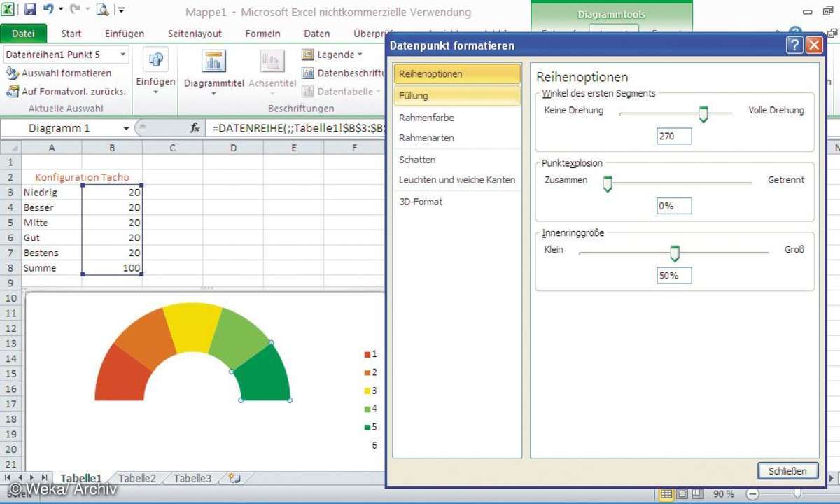The width and height of the screenshot is (840, 504).
Task: Click the fx insert function icon
Action: pyautogui.click(x=195, y=128)
